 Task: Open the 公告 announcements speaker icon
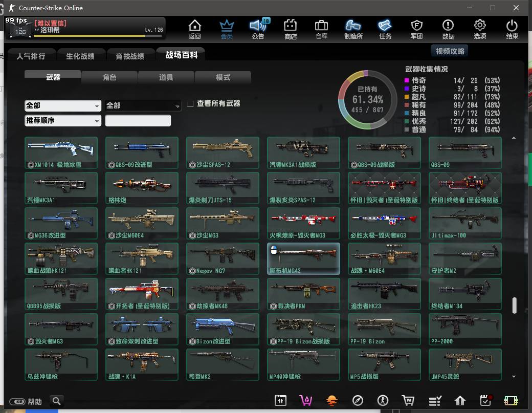click(258, 29)
